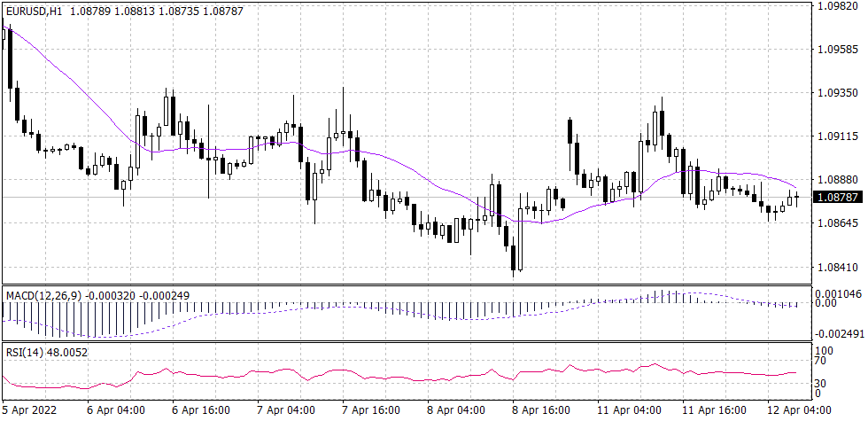The width and height of the screenshot is (868, 421).
Task: Click the 1.09115 price scale value
Action: (838, 136)
